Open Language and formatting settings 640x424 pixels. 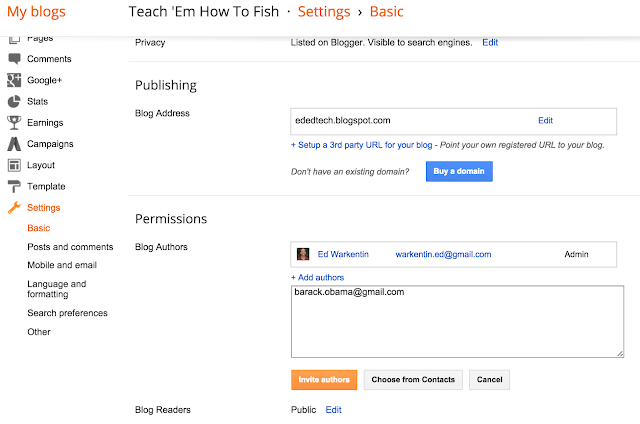click(57, 289)
